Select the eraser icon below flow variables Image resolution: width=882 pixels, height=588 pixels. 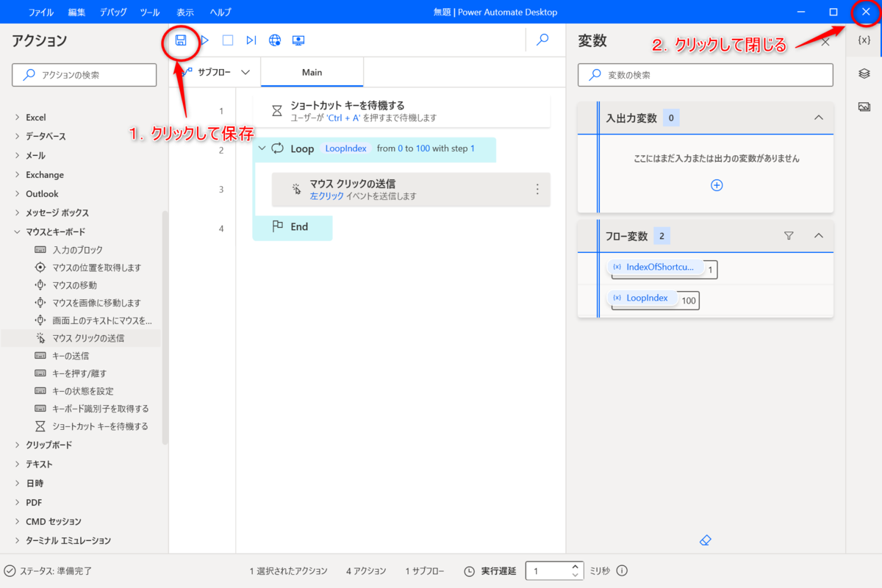click(704, 540)
